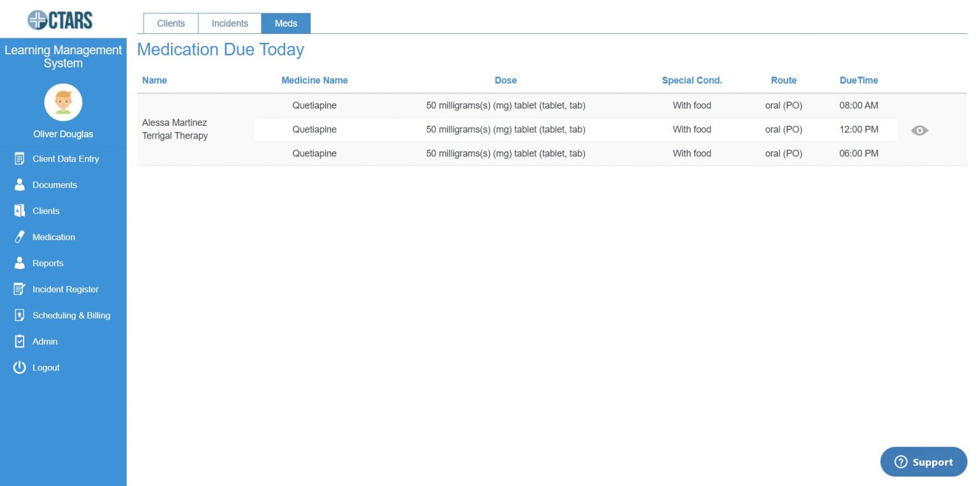This screenshot has width=980, height=486.
Task: Click the Admin clipboard icon
Action: pyautogui.click(x=19, y=342)
